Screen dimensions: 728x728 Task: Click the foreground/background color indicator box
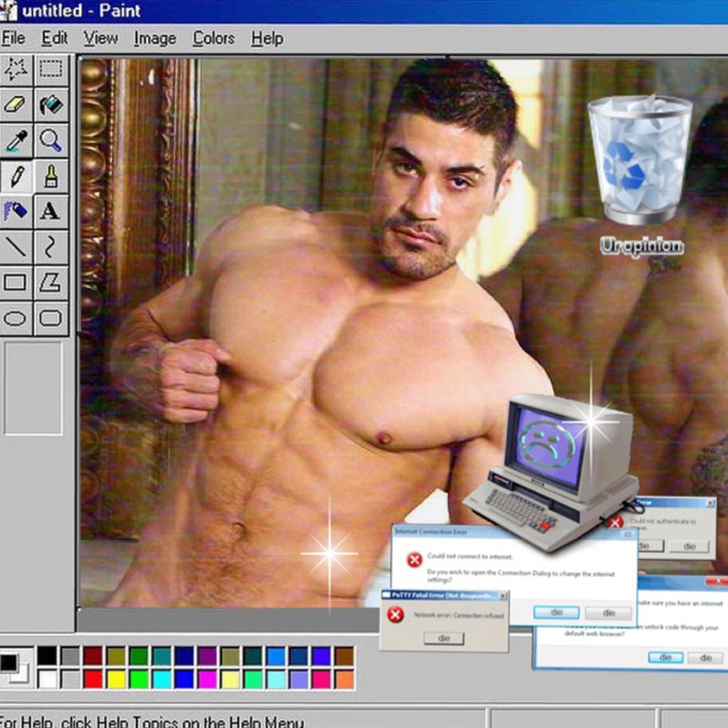pos(13,667)
